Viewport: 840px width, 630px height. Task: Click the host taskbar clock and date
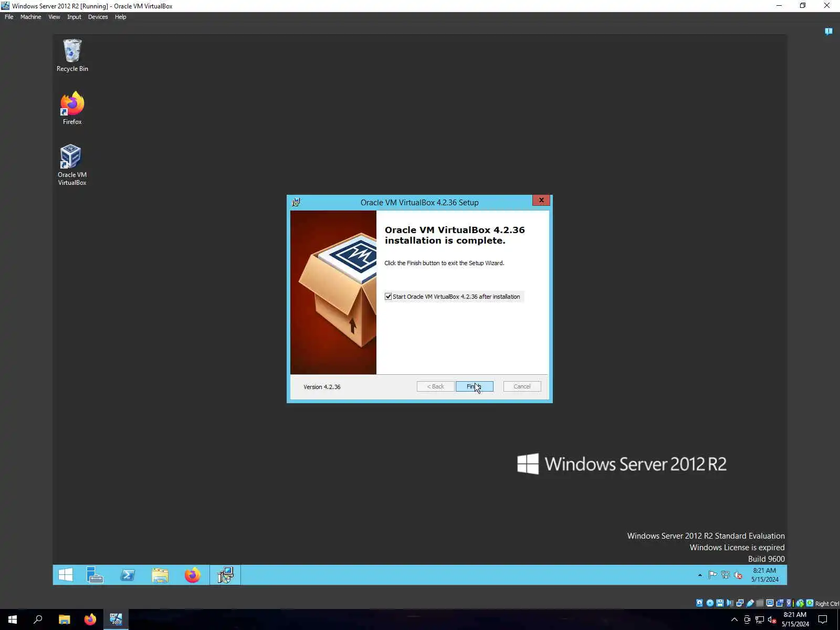(795, 619)
